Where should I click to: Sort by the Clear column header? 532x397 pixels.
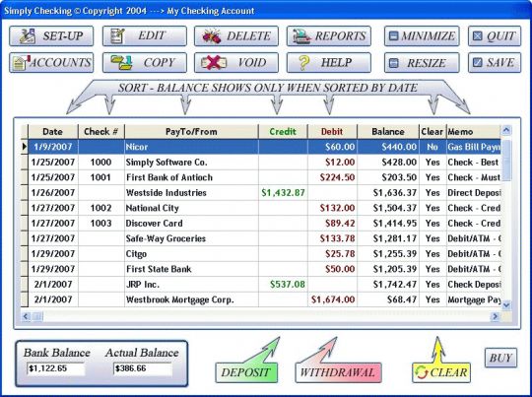coord(432,132)
